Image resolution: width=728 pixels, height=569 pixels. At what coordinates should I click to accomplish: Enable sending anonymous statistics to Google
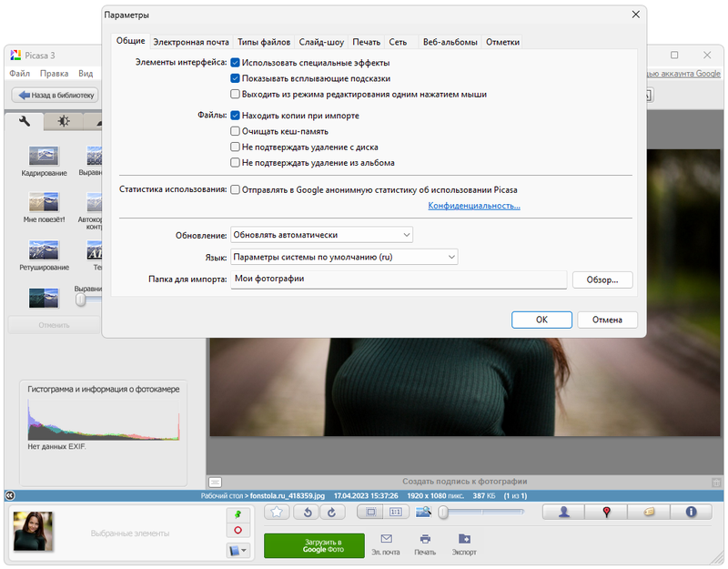pyautogui.click(x=236, y=190)
